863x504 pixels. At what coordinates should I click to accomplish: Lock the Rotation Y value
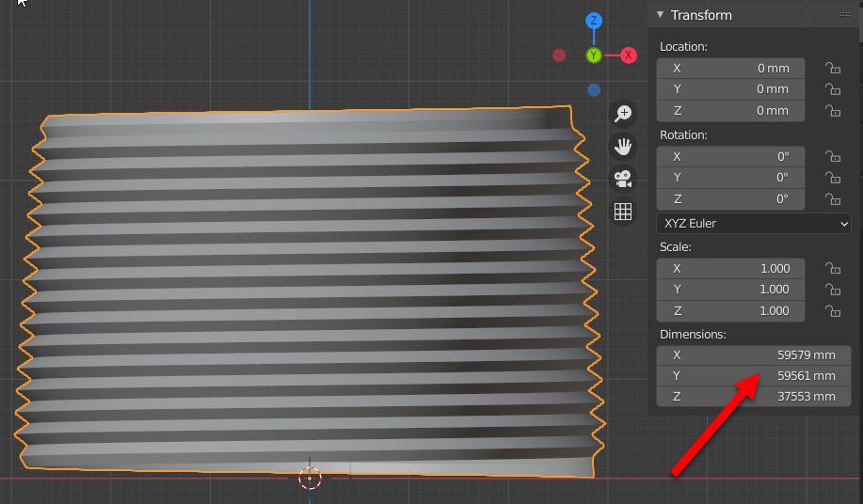click(x=833, y=178)
